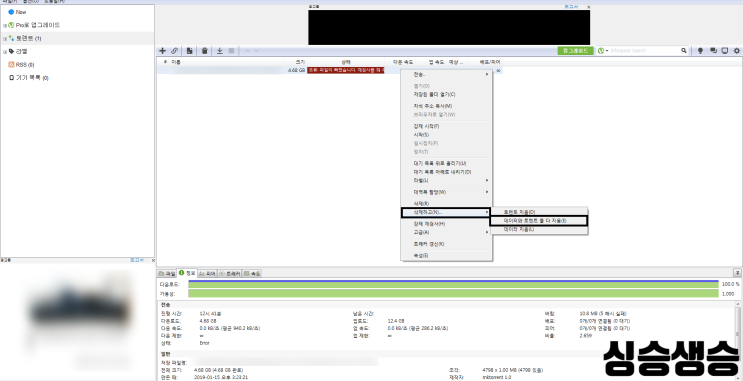Click the 다운로드 progress bar
Viewport: 743px width, 381px height.
tap(453, 284)
